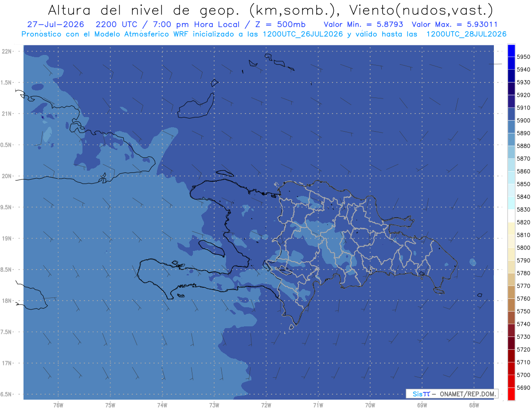Click the '5760' color bar label

point(524,298)
